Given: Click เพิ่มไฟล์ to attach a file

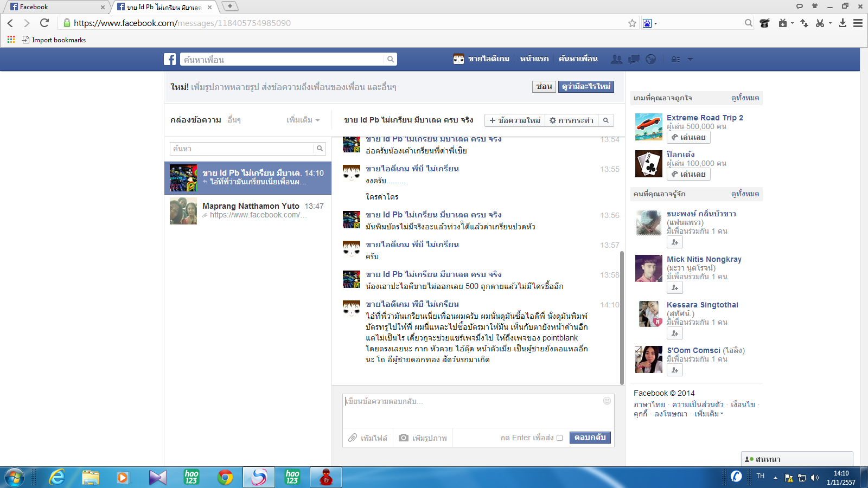Looking at the screenshot, I should point(367,438).
